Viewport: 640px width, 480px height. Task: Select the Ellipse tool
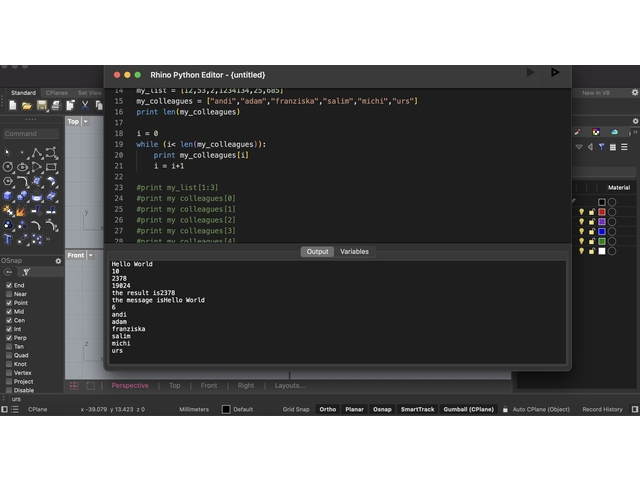tap(22, 167)
